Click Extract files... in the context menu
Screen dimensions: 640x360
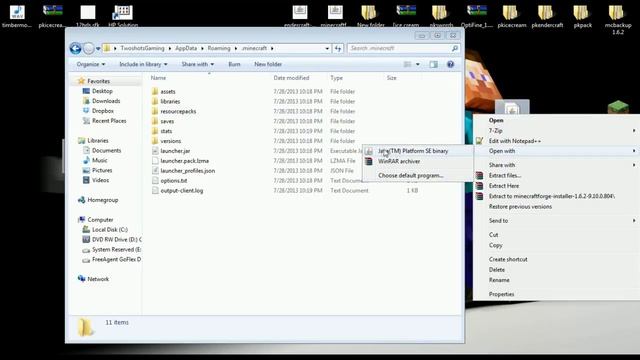coord(505,176)
